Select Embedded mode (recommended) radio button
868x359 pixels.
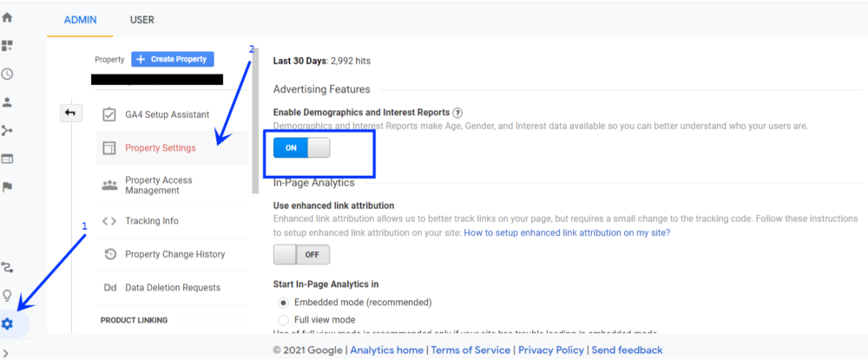pyautogui.click(x=284, y=303)
